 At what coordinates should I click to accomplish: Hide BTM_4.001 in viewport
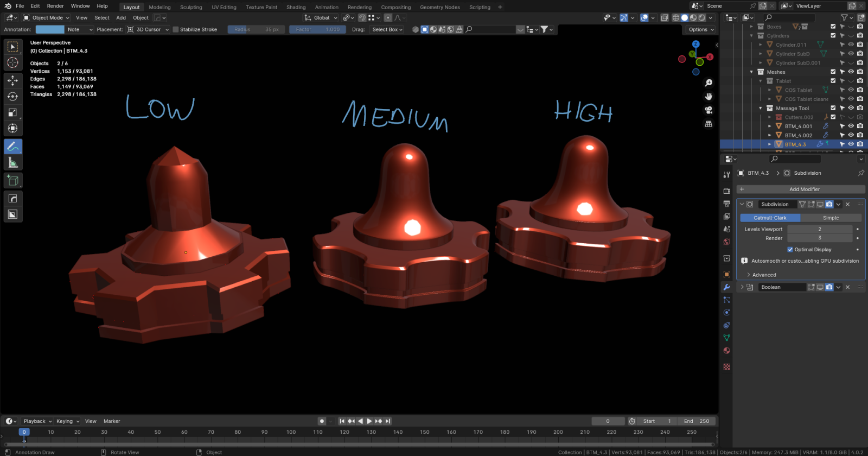[x=851, y=126]
